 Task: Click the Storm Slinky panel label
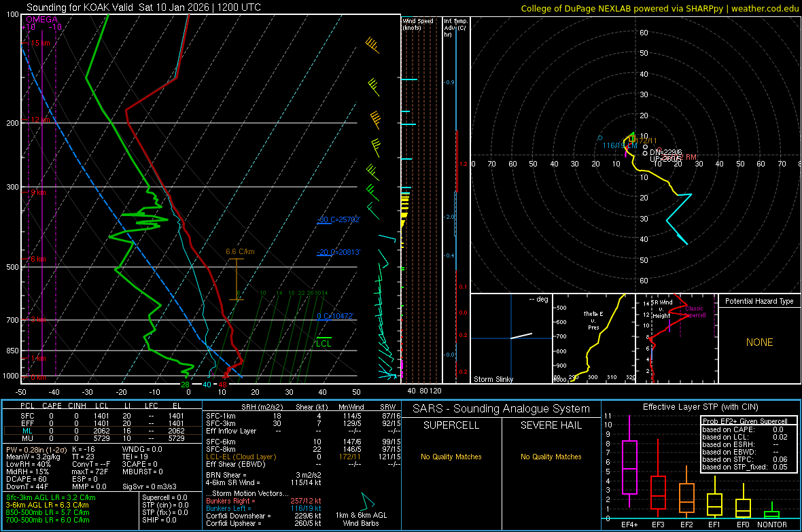click(493, 379)
